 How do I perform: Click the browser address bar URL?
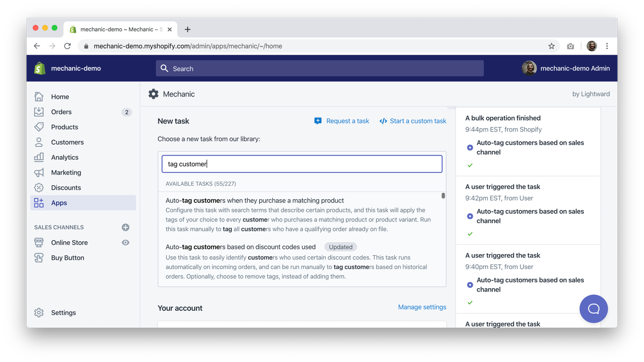pos(188,46)
